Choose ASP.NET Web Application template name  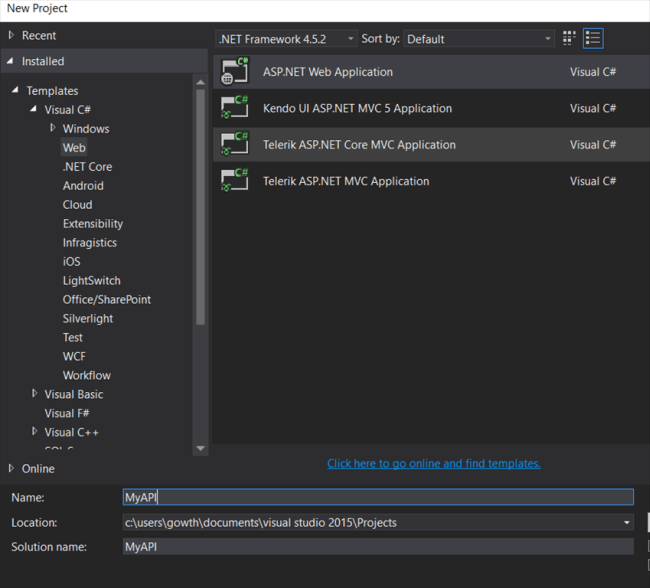click(x=327, y=72)
